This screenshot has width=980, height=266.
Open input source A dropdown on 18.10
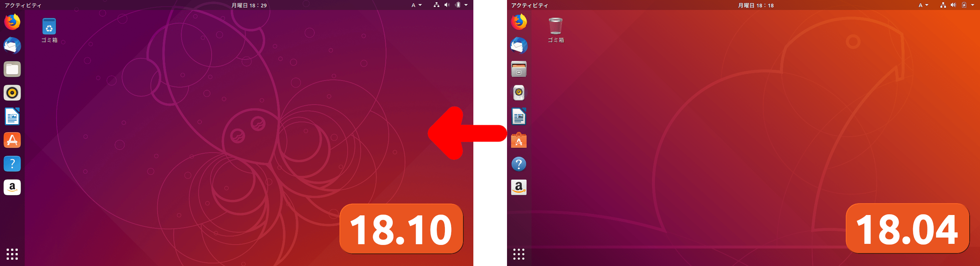tap(416, 5)
